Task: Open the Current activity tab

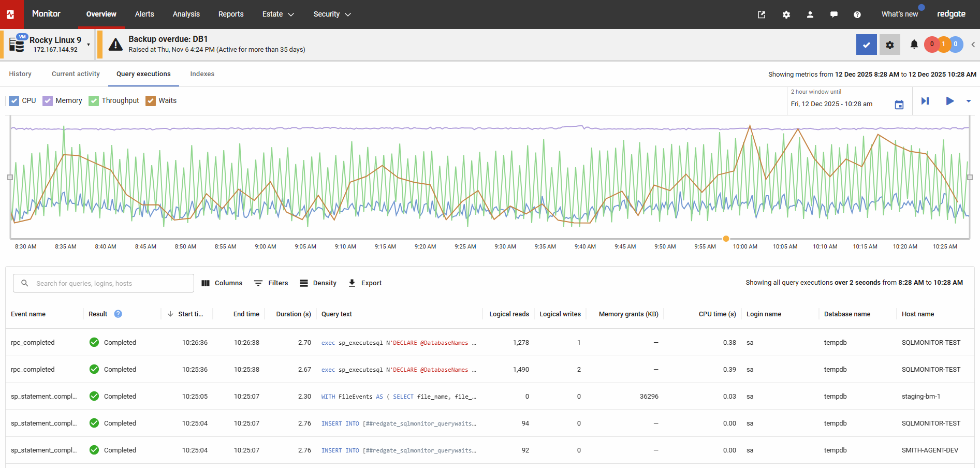Action: pyautogui.click(x=76, y=74)
